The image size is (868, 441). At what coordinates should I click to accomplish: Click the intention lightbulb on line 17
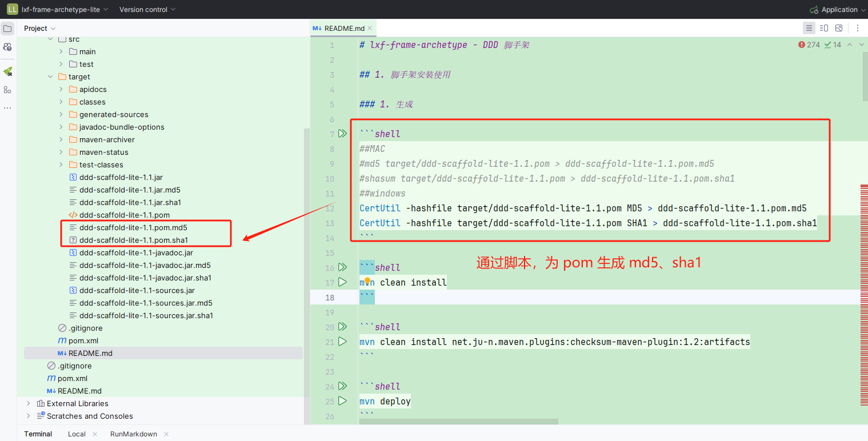(x=369, y=281)
